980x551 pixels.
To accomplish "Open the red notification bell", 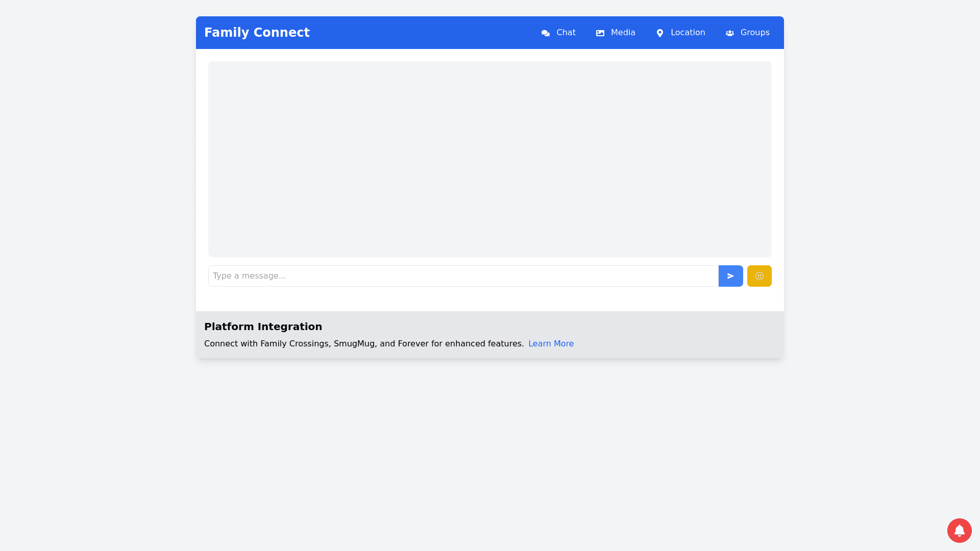I will point(959,531).
